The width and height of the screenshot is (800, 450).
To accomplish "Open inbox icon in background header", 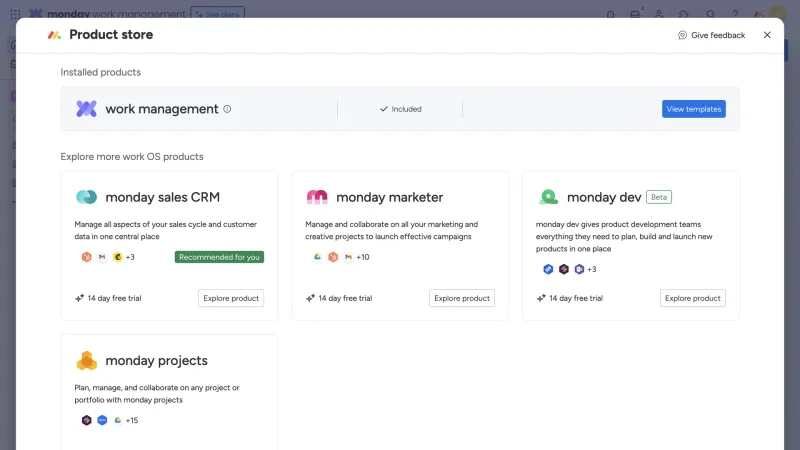I will click(635, 14).
